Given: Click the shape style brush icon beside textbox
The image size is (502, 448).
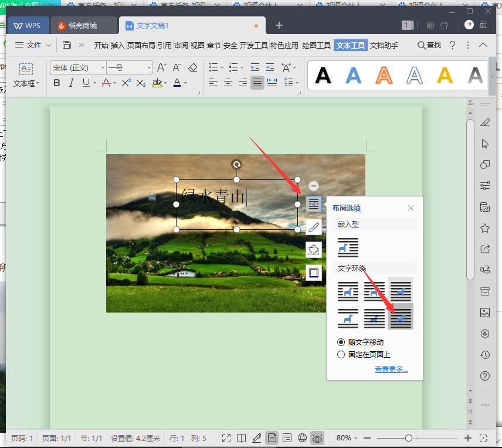Looking at the screenshot, I should tap(314, 227).
